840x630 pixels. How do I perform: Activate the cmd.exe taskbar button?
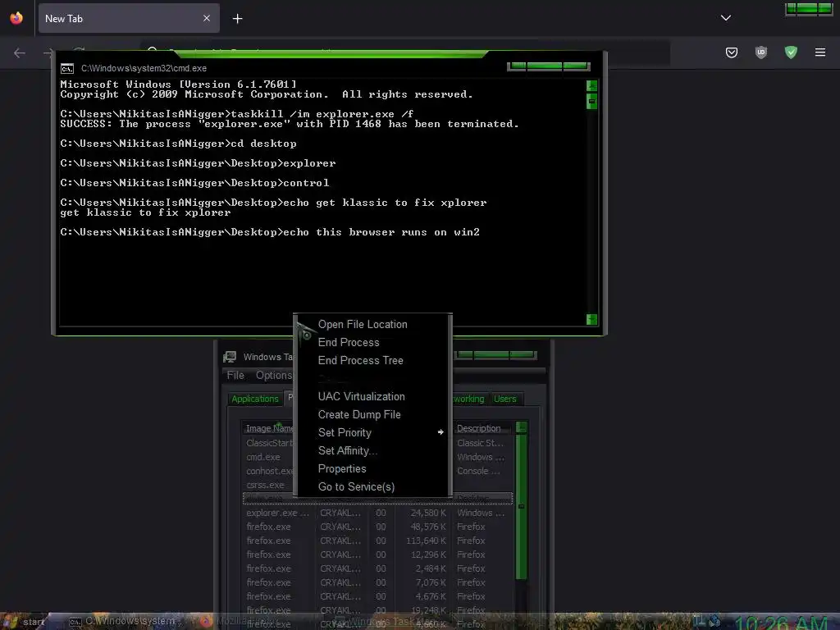point(126,622)
